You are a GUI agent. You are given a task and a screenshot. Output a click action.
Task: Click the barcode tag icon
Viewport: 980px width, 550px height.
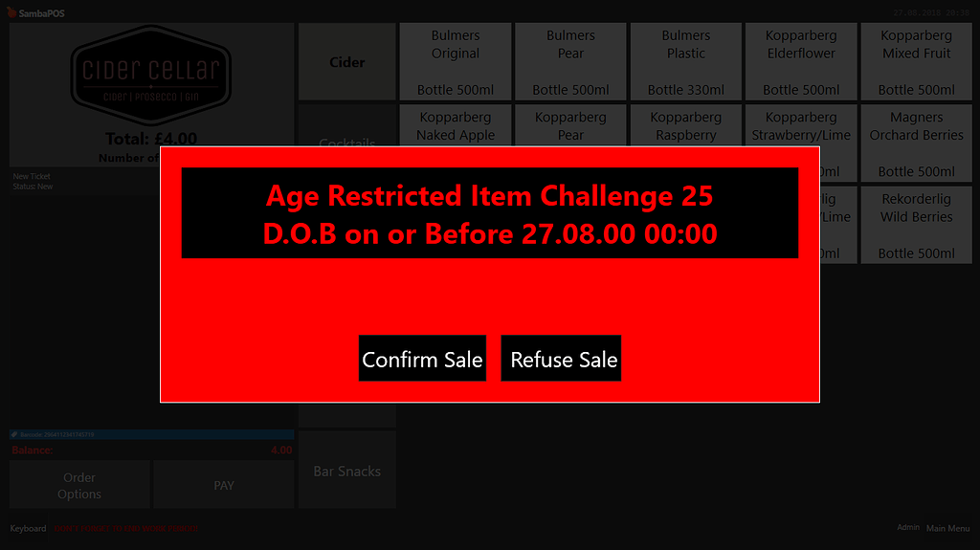pos(13,434)
